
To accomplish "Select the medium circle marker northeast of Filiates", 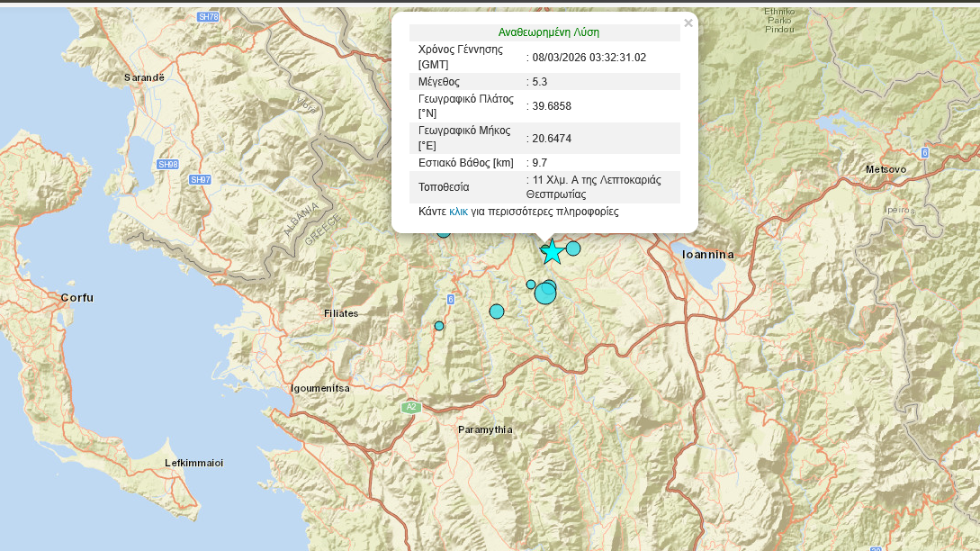I will tap(497, 312).
